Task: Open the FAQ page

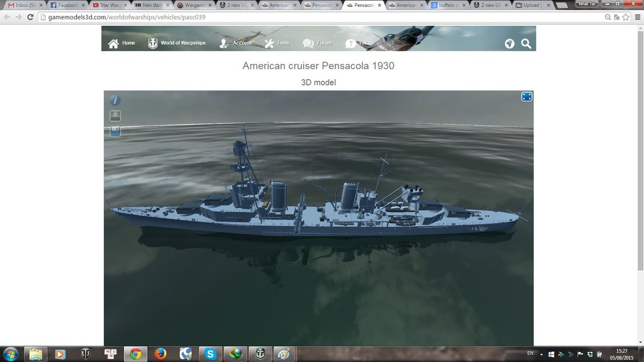Action: pos(358,43)
